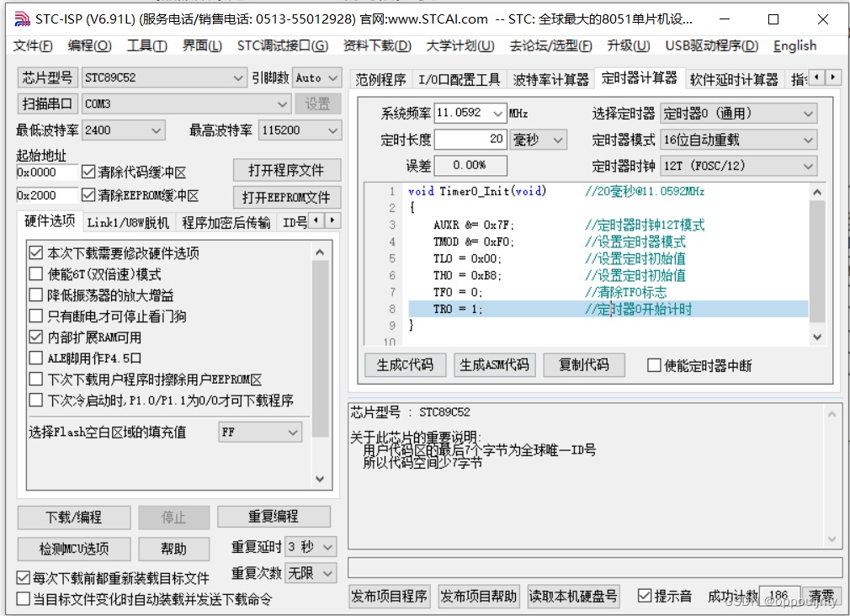Uncheck 本次下载需要修改硬件选项

pyautogui.click(x=36, y=252)
